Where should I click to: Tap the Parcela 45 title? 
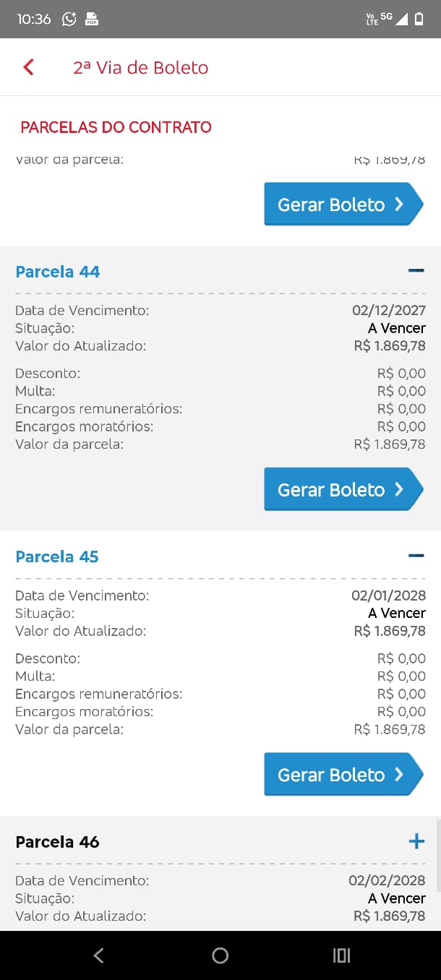(57, 556)
